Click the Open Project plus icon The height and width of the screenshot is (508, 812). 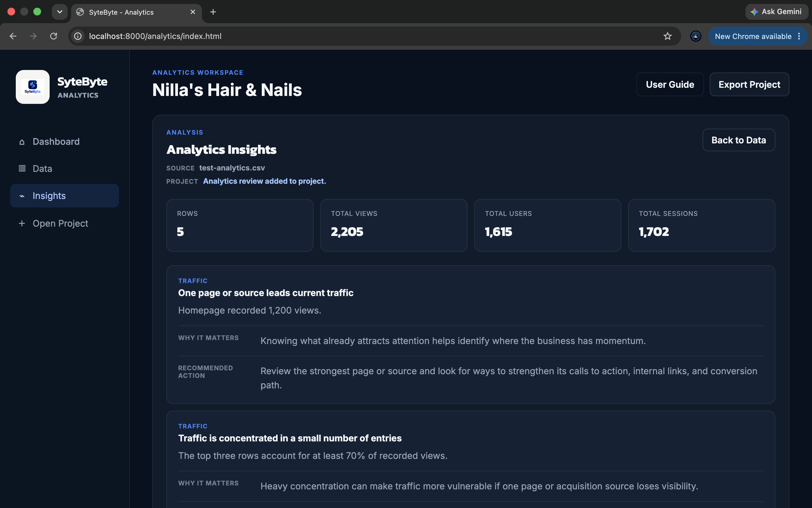click(22, 224)
